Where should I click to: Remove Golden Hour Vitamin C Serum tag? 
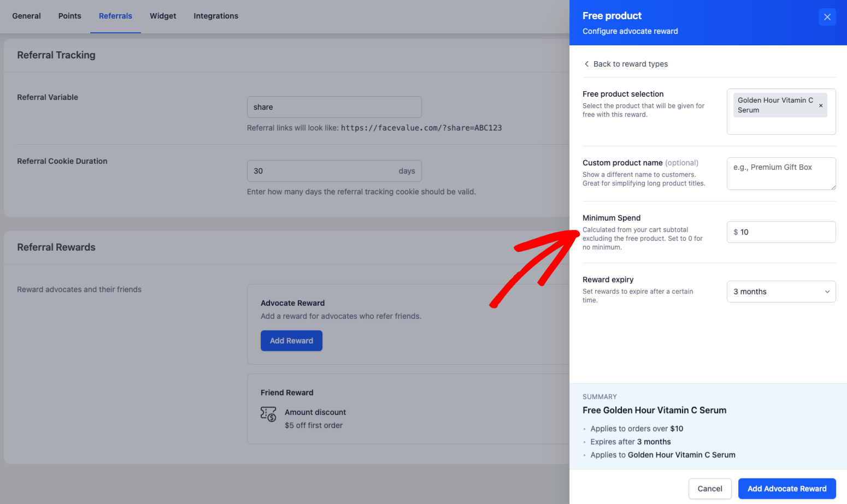pos(820,105)
